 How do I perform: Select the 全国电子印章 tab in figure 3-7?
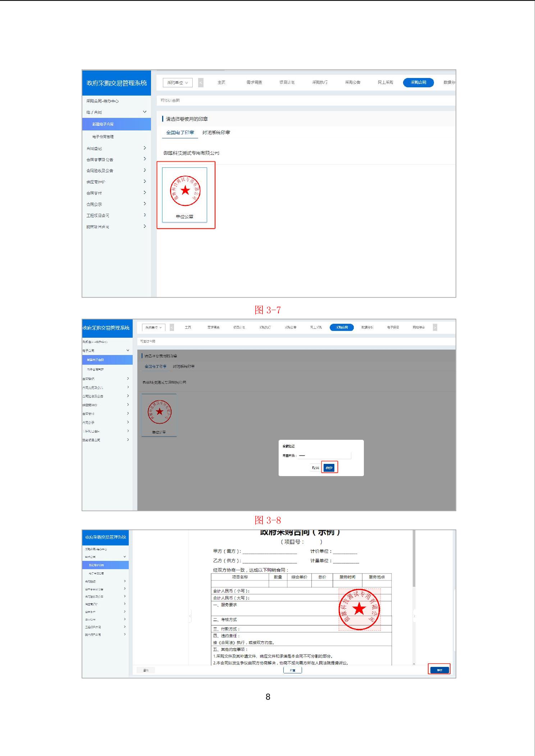(x=180, y=133)
